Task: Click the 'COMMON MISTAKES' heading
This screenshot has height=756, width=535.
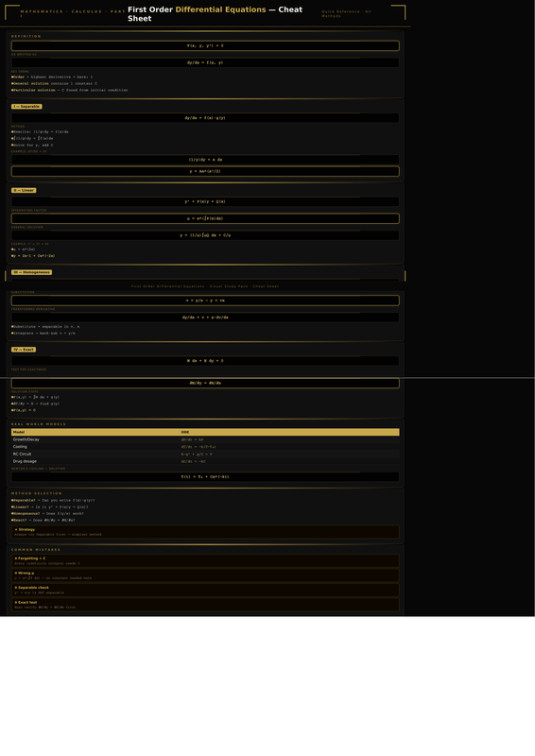Action: (36, 550)
